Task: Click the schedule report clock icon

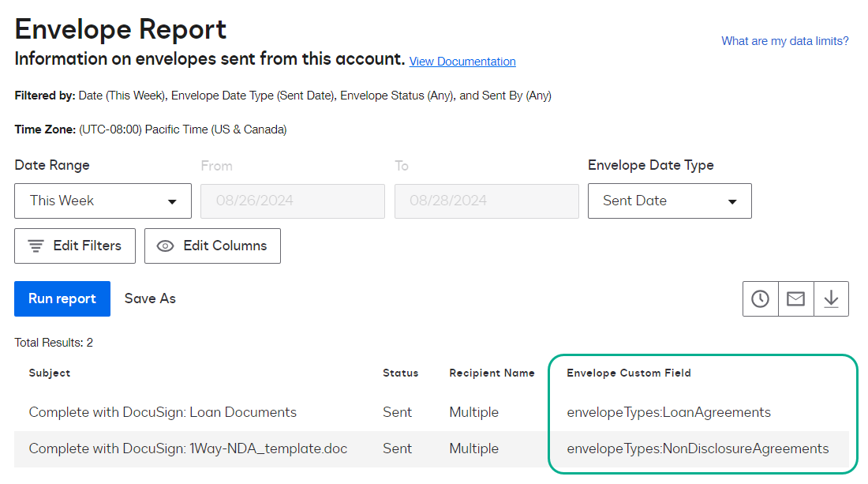Action: tap(760, 299)
